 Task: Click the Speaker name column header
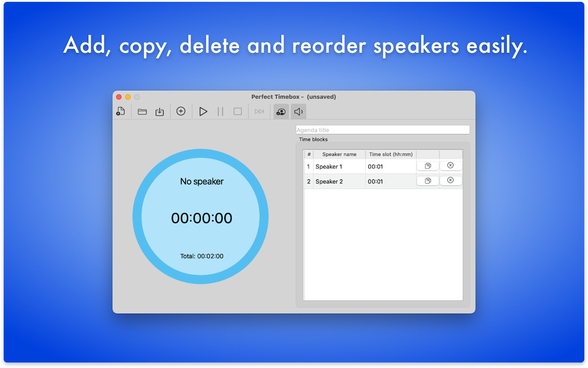tap(339, 155)
